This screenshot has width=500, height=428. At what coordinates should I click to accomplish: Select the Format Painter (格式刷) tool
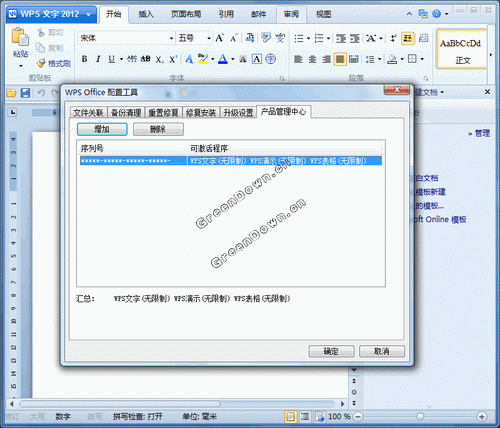tap(54, 63)
